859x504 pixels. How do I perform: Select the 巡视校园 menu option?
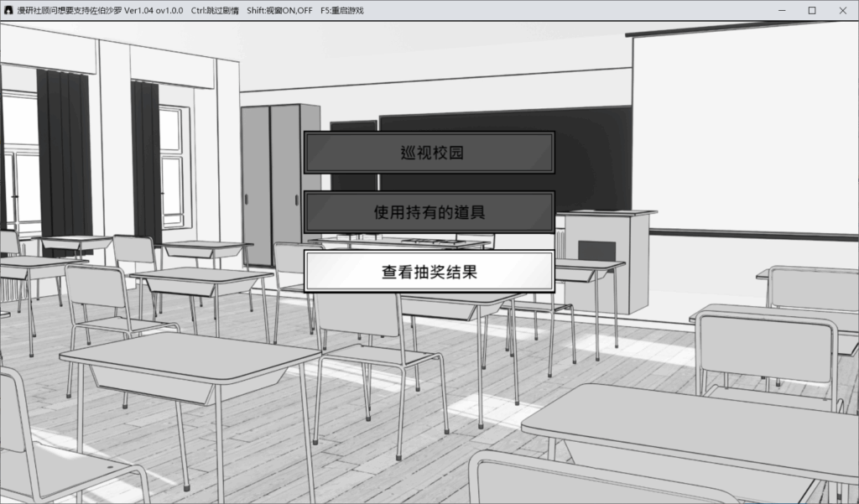click(x=429, y=153)
